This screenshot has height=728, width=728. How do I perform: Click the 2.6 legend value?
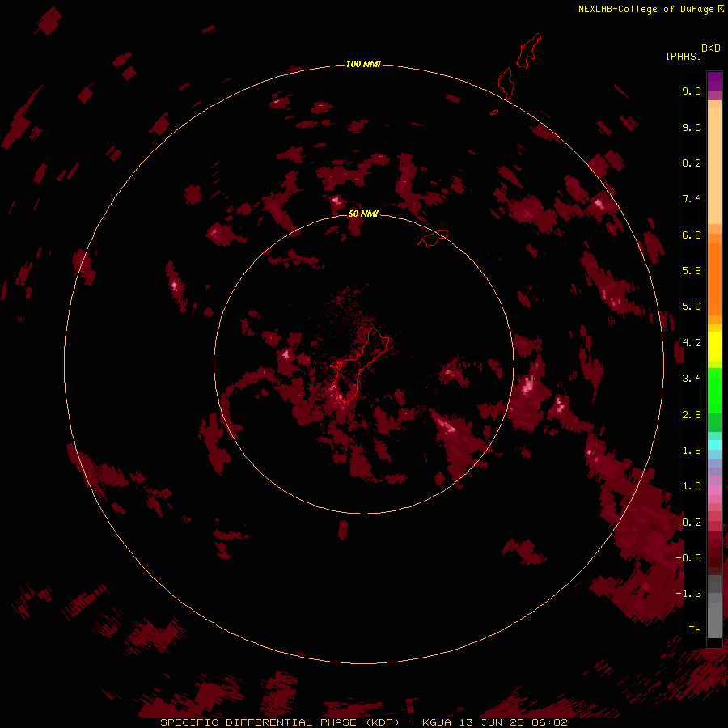[x=692, y=415]
